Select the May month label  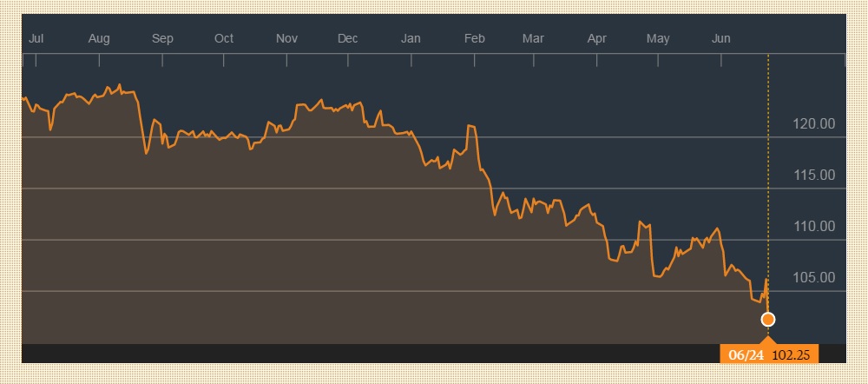tap(658, 38)
